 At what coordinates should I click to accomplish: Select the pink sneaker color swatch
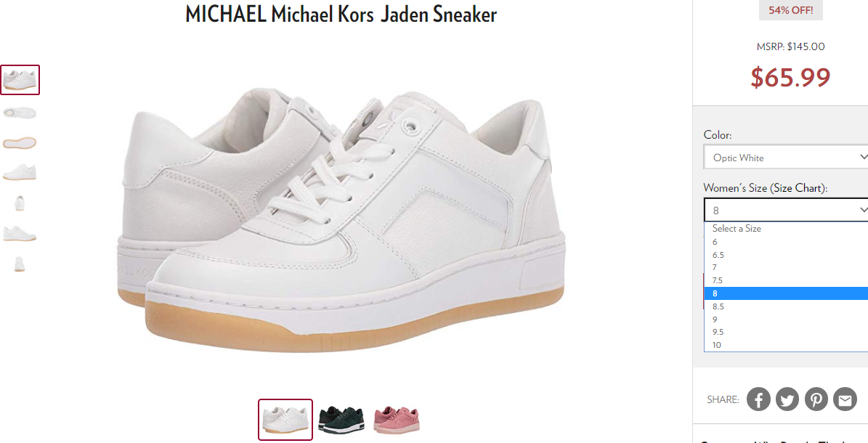pyautogui.click(x=397, y=420)
